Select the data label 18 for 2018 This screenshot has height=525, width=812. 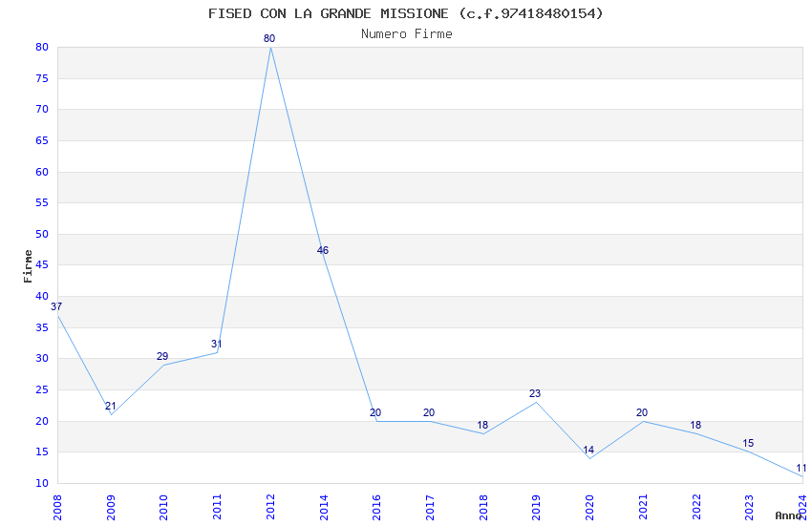pos(482,425)
